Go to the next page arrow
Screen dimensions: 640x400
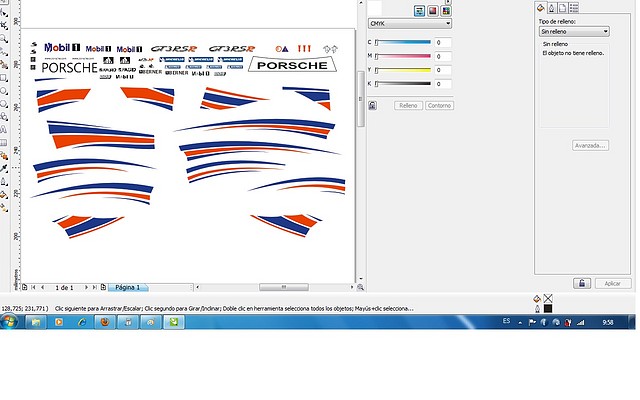point(86,287)
